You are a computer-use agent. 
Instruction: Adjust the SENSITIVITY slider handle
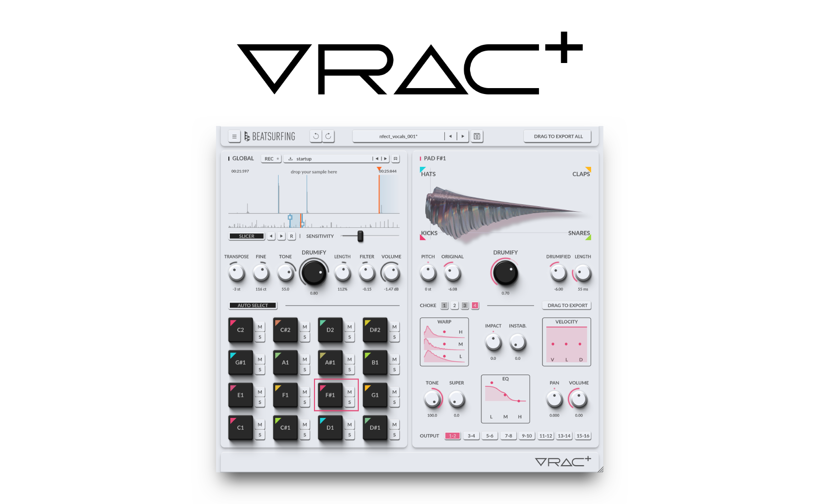pyautogui.click(x=360, y=236)
